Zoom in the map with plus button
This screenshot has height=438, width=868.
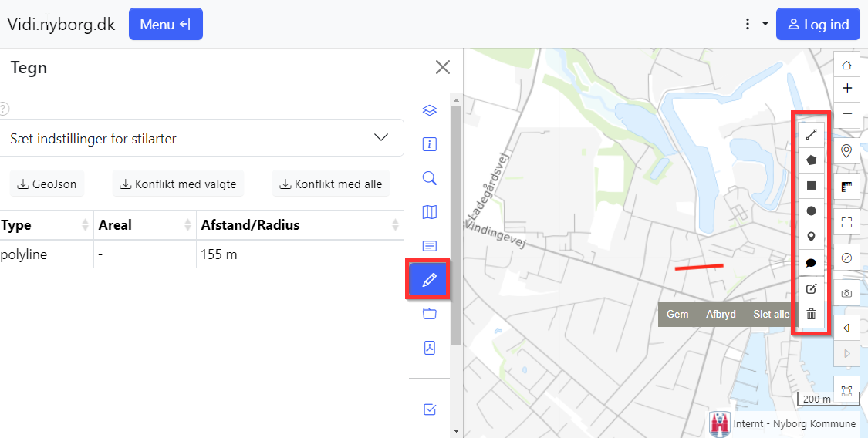pos(847,88)
